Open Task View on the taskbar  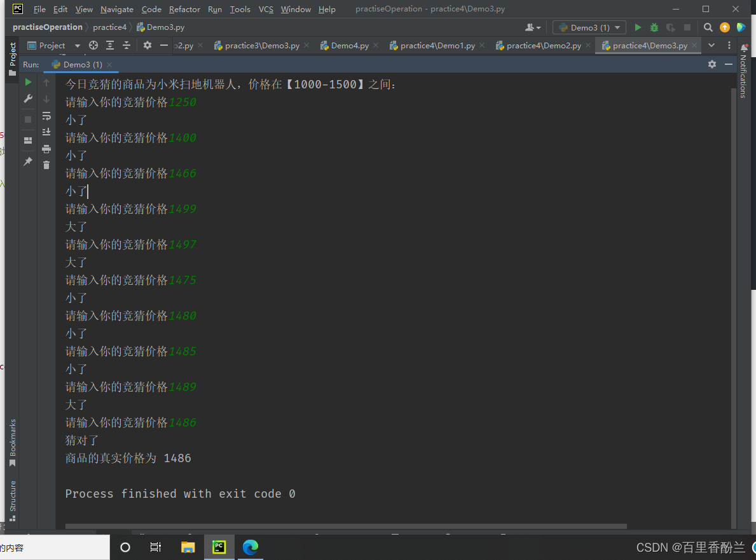click(x=155, y=547)
